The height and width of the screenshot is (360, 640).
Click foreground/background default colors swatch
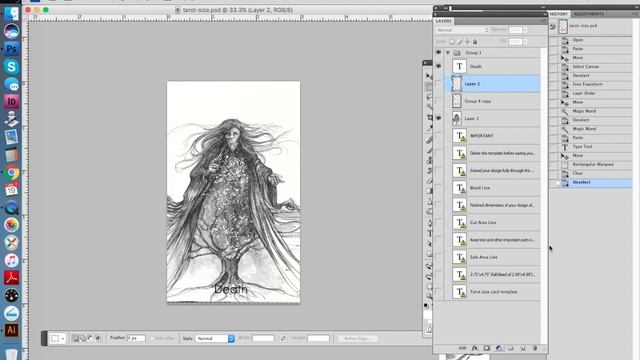pos(426,305)
